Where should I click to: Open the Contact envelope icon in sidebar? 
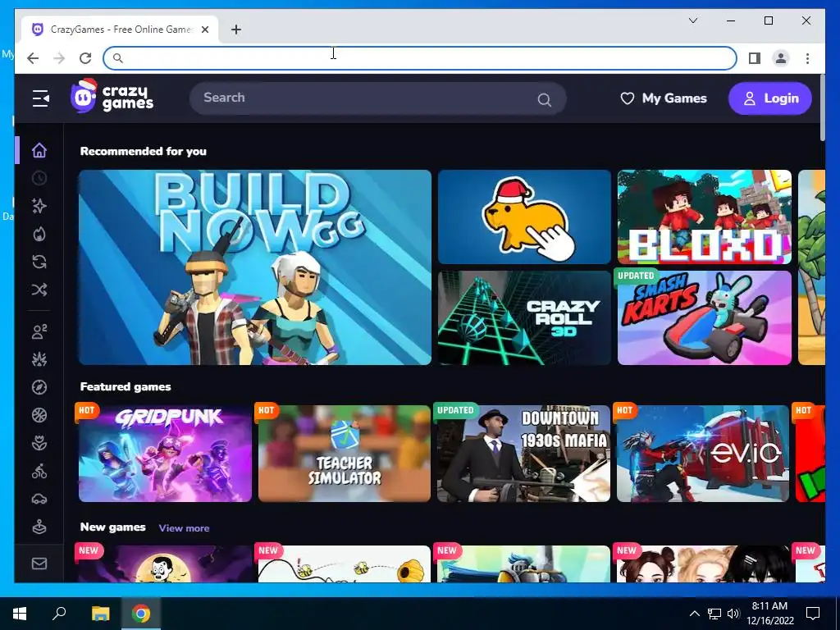pyautogui.click(x=39, y=564)
